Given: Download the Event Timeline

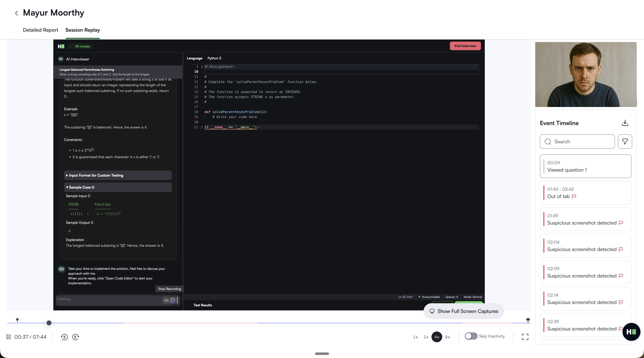Looking at the screenshot, I should point(625,123).
